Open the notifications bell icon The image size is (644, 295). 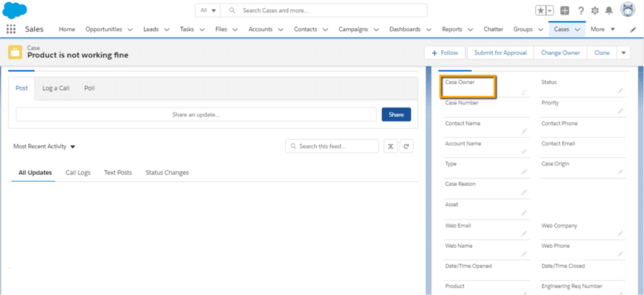pyautogui.click(x=609, y=11)
